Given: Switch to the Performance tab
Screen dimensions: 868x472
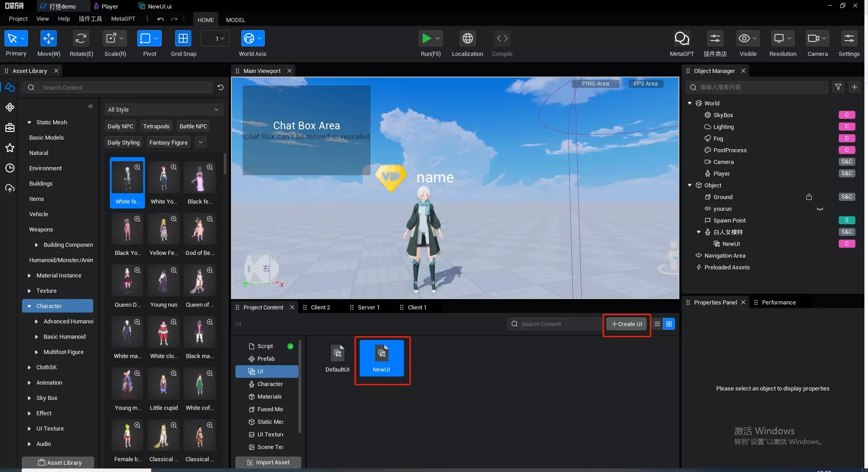Looking at the screenshot, I should 779,302.
